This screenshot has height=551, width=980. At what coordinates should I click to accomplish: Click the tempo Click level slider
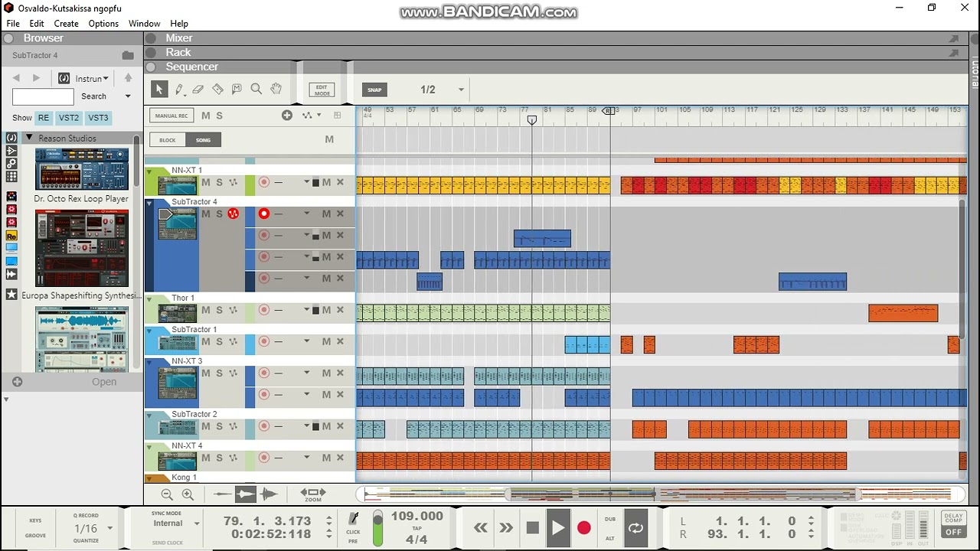[x=377, y=527]
